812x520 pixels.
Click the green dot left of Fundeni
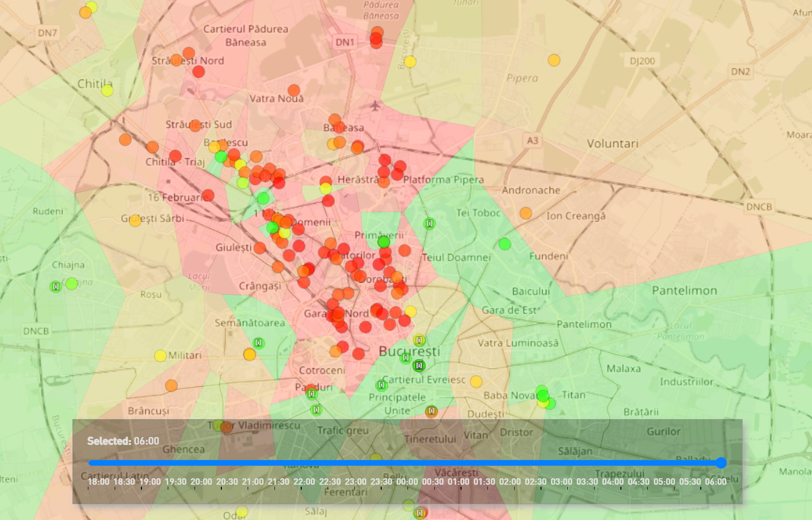pyautogui.click(x=505, y=244)
